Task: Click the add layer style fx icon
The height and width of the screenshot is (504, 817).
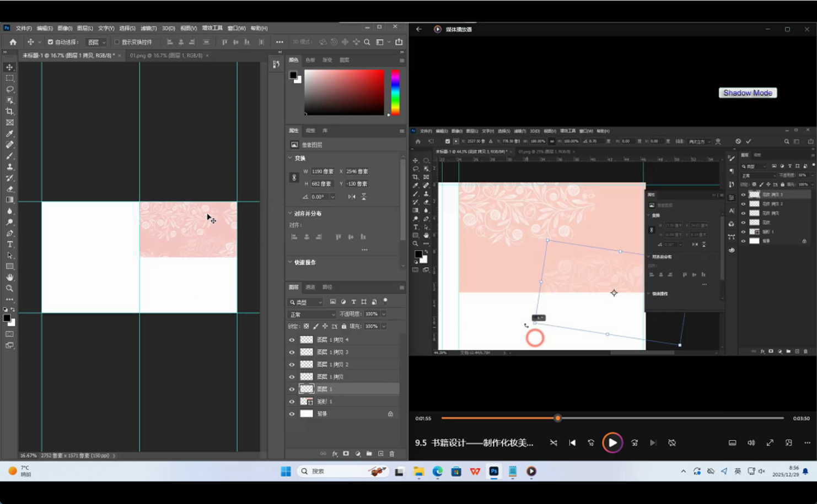Action: (335, 454)
